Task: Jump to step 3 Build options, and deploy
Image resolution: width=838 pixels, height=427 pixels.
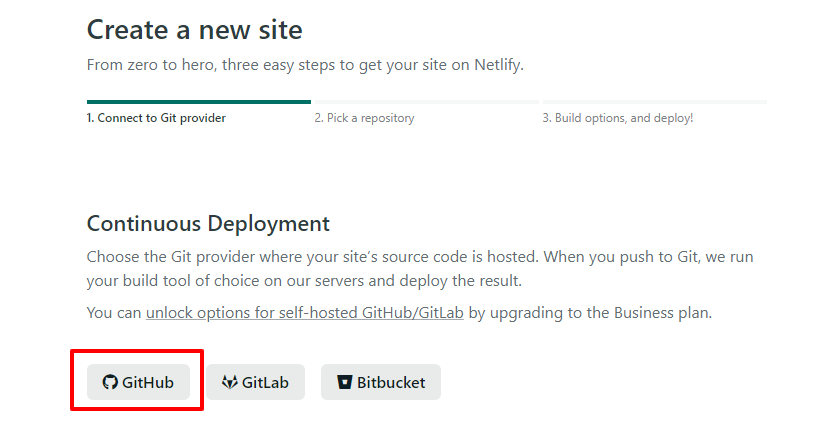Action: 617,118
